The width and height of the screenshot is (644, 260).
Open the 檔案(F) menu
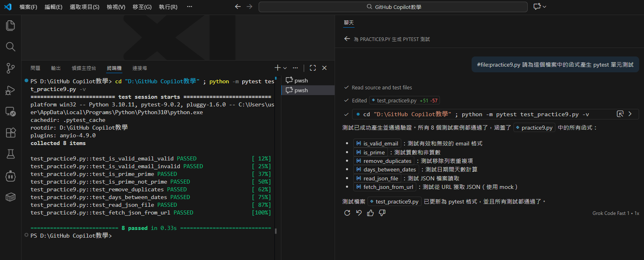coord(28,7)
